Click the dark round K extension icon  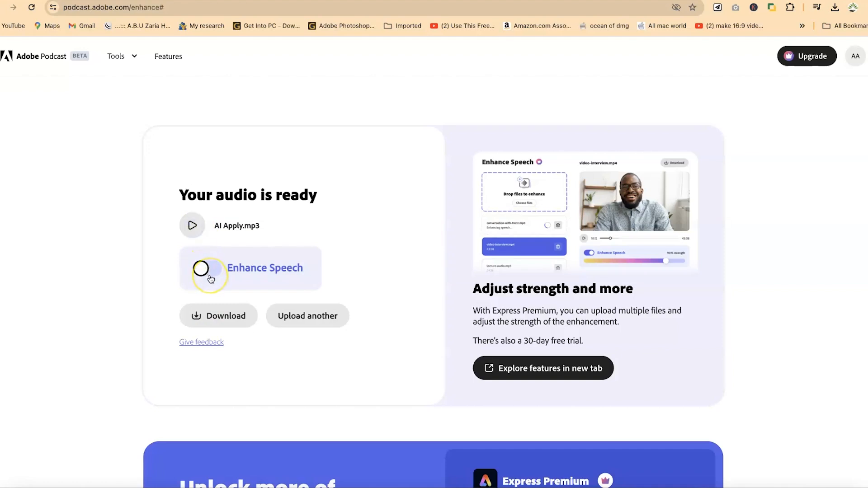click(x=754, y=7)
